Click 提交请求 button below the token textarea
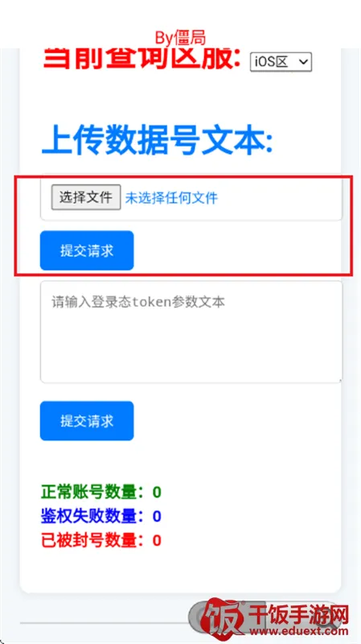The image size is (361, 644). (87, 421)
